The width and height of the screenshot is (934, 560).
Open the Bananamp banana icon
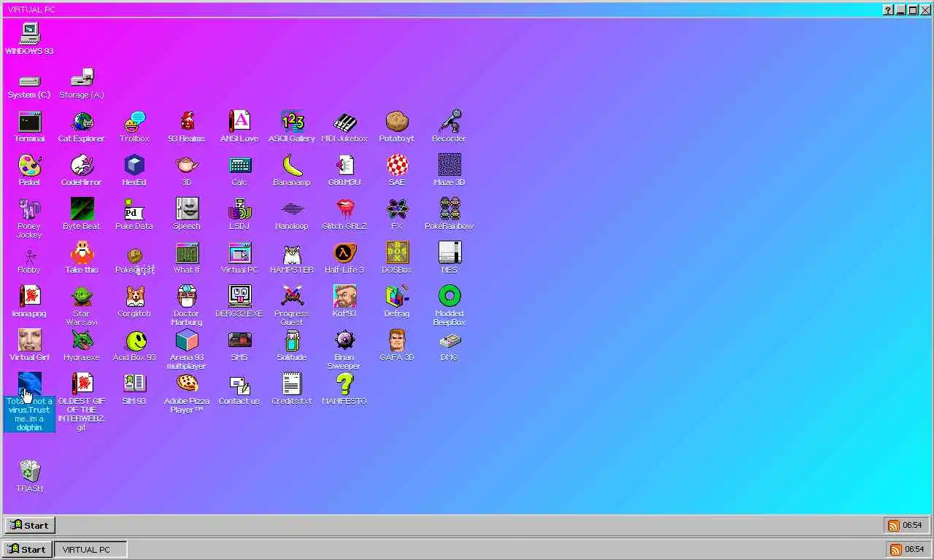(x=292, y=165)
